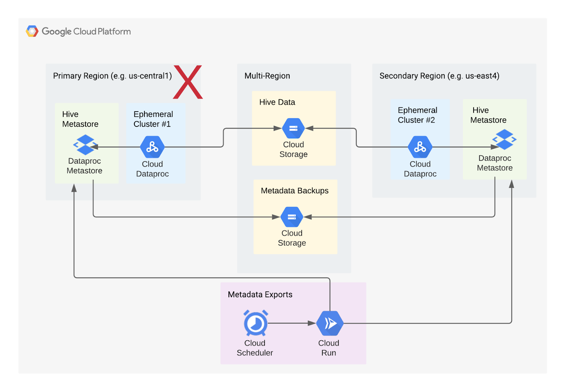The image size is (565, 392).
Task: Click the 'Metadata Exports' label
Action: click(260, 295)
